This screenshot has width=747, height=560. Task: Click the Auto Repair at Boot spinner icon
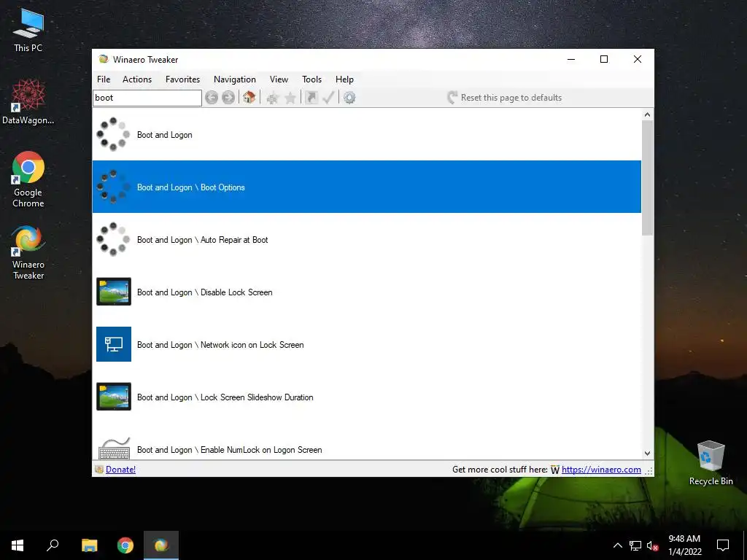(x=113, y=239)
